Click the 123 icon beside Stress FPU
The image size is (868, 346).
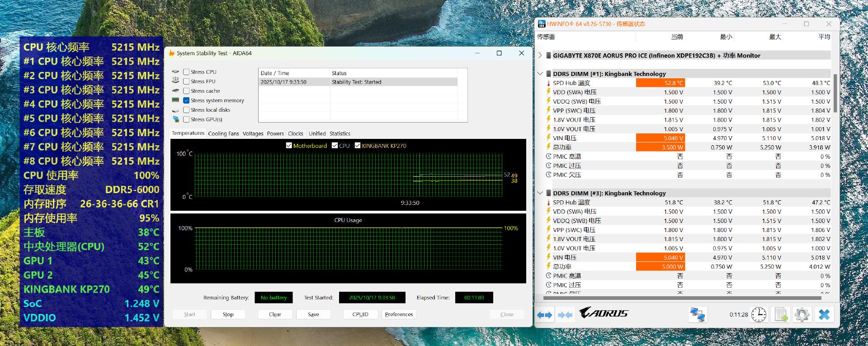[175, 81]
